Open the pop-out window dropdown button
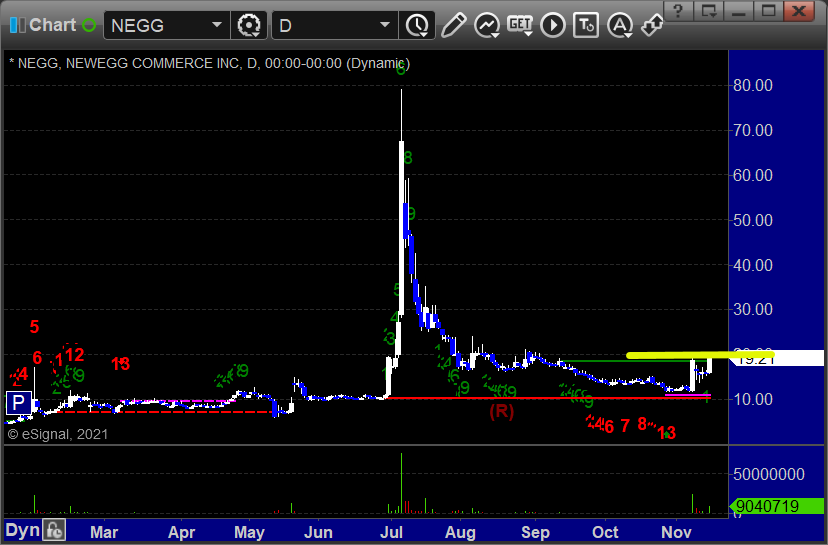The width and height of the screenshot is (828, 545). click(x=708, y=11)
